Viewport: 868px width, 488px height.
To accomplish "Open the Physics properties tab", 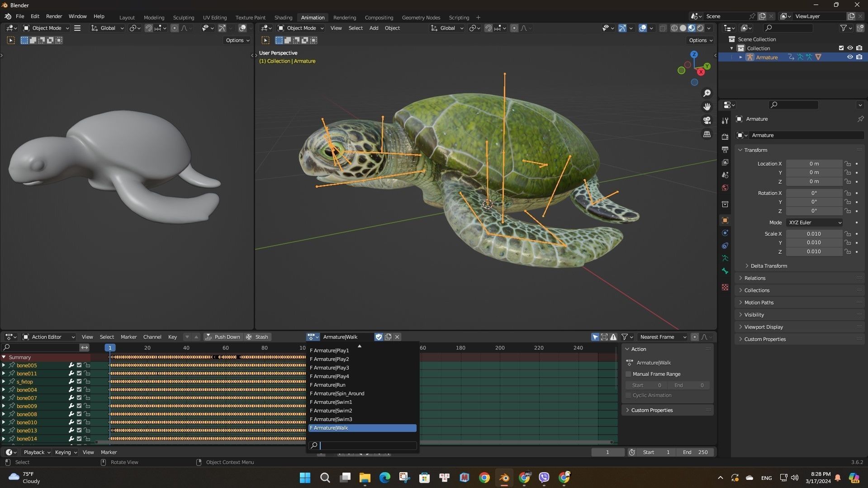I will [x=725, y=233].
